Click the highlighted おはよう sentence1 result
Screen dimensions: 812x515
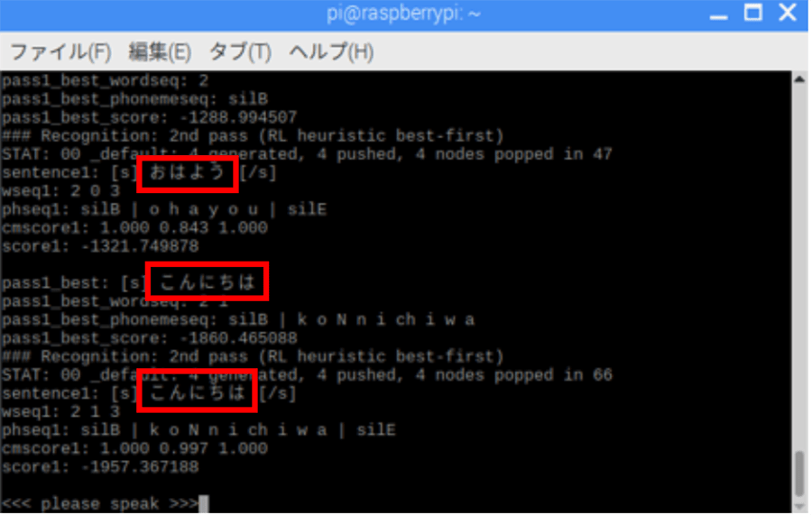click(188, 173)
